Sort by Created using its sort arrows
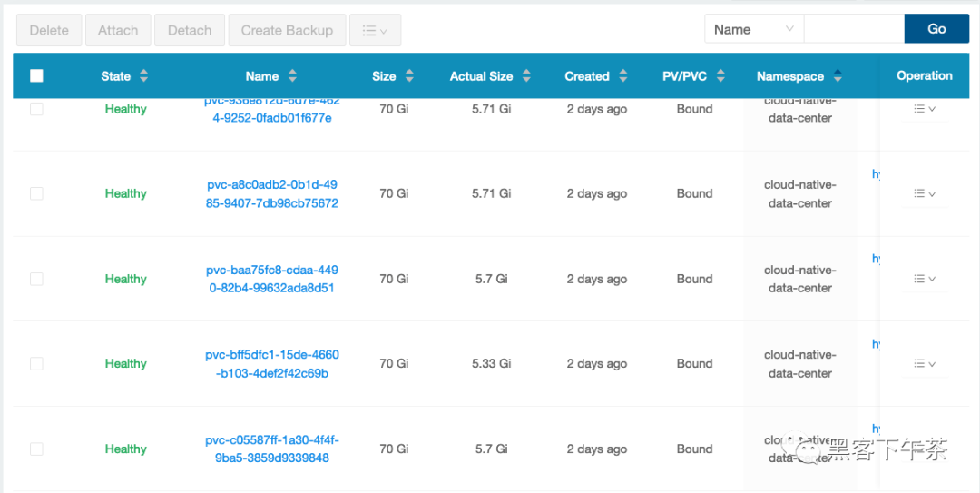This screenshot has width=980, height=493. point(622,76)
